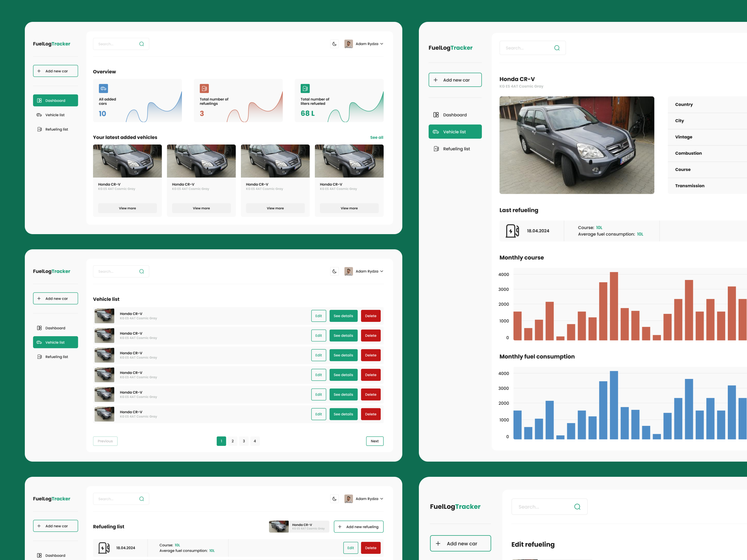The height and width of the screenshot is (560, 747).
Task: Select page 3 in the pagination control
Action: point(244,441)
